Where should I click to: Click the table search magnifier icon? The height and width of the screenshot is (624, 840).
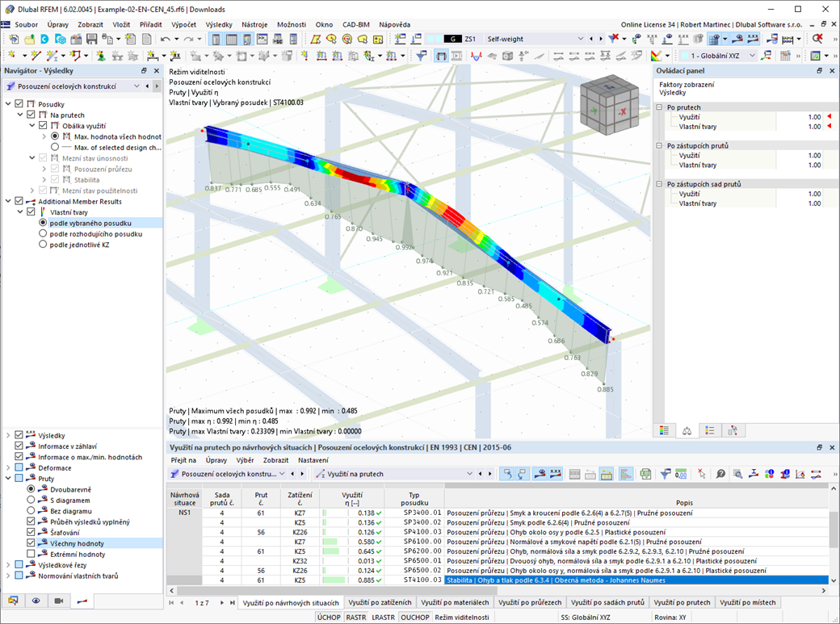pos(737,474)
